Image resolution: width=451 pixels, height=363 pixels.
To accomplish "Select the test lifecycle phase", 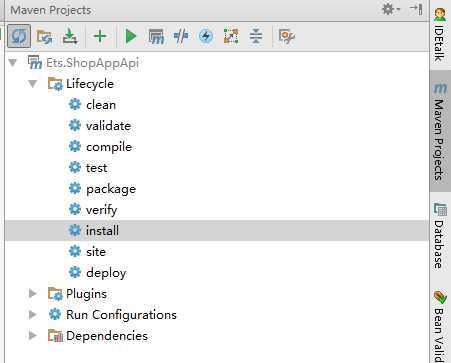I will 97,168.
